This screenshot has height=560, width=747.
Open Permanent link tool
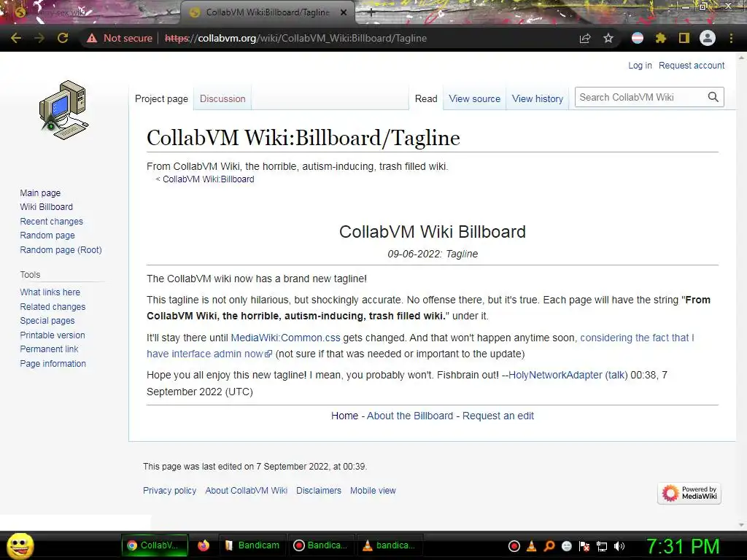(x=49, y=349)
